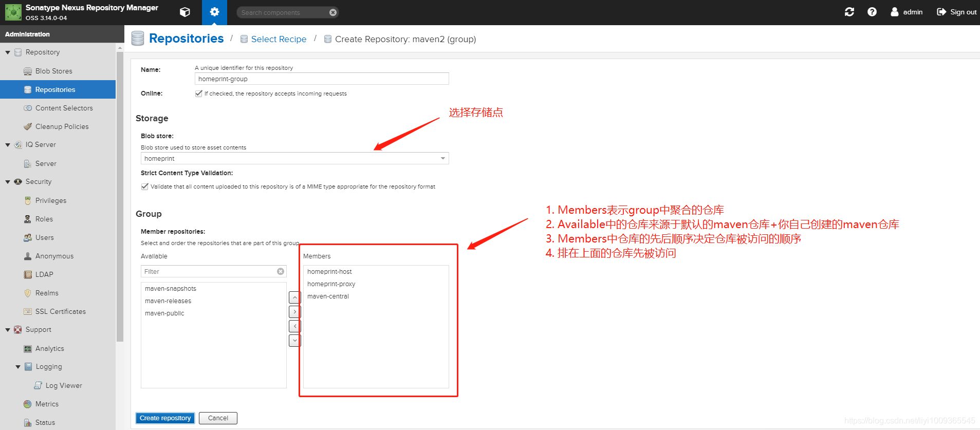980x430 pixels.
Task: Open the Blob store dropdown
Action: 443,158
